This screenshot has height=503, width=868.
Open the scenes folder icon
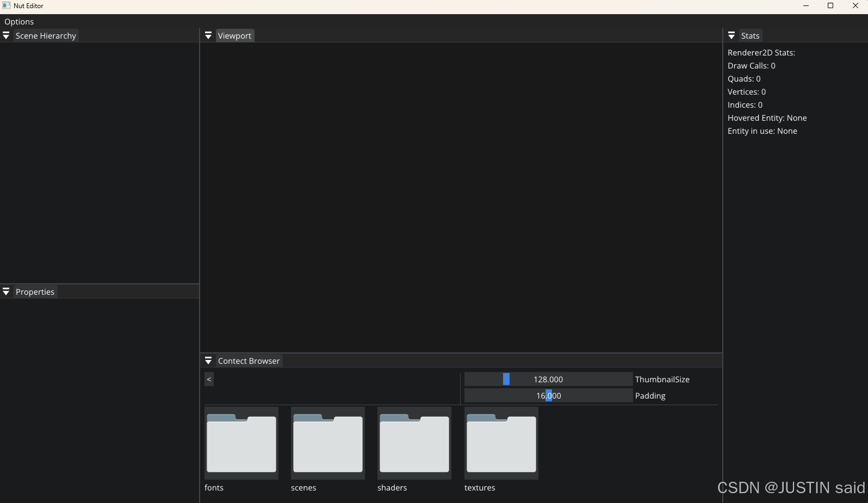327,443
